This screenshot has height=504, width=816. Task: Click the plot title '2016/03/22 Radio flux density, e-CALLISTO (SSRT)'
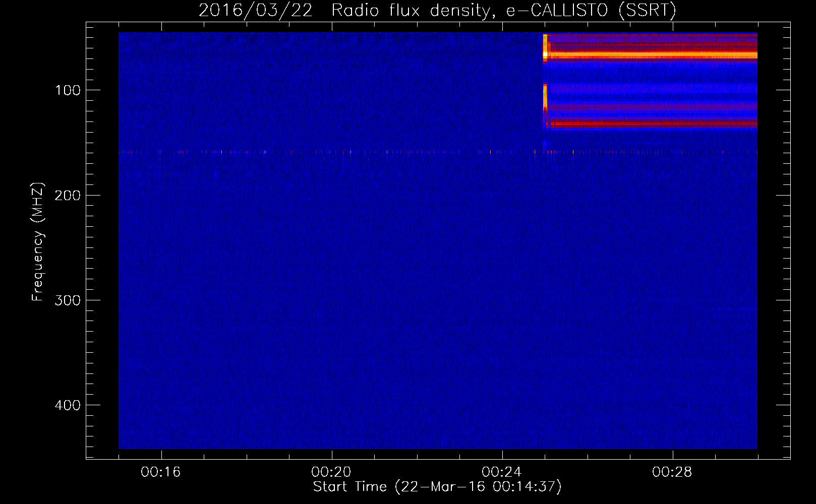437,10
